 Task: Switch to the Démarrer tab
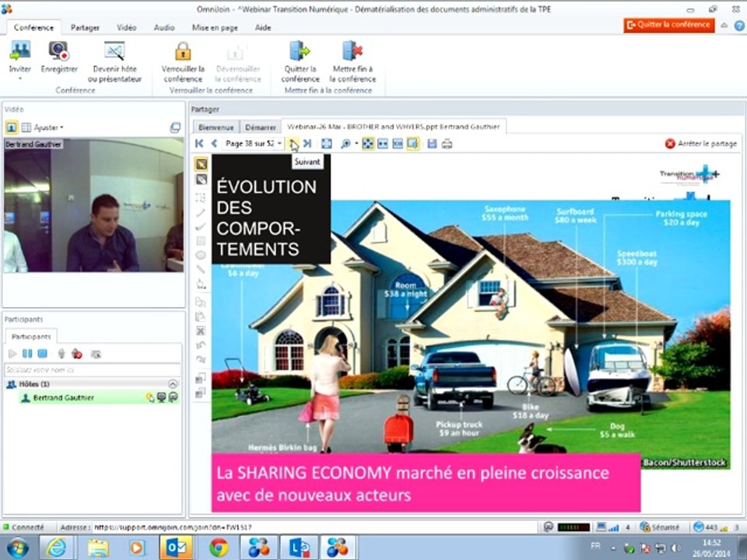(261, 127)
